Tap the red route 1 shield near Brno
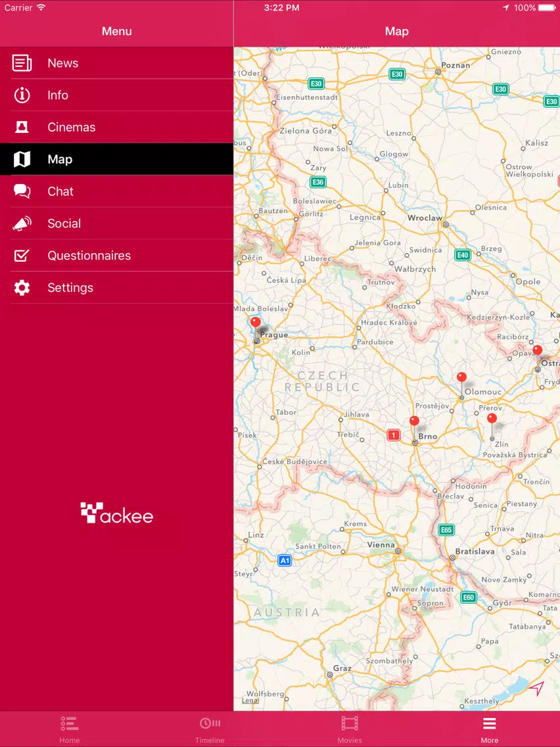The height and width of the screenshot is (747, 560). tap(393, 435)
